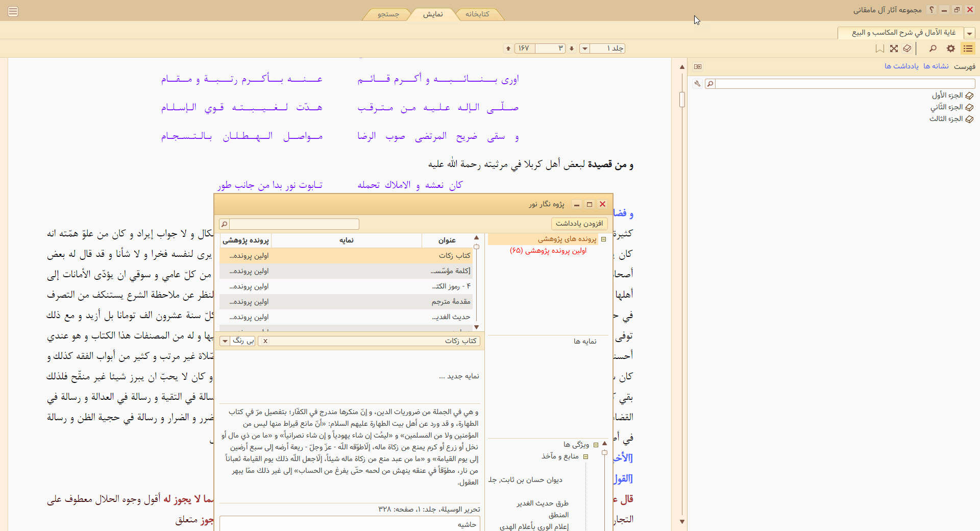This screenshot has width=980, height=531.
Task: Select the کتاب زکات table row
Action: 346,256
